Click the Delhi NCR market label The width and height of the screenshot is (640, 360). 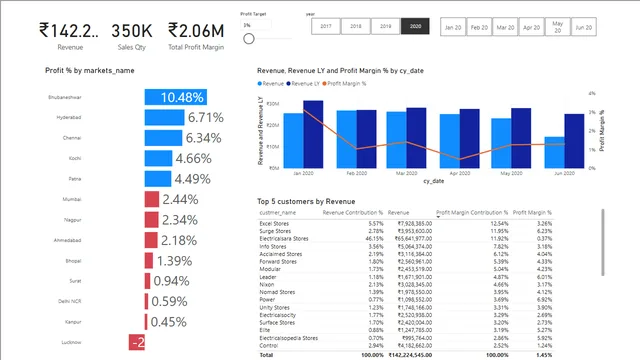pos(69,301)
